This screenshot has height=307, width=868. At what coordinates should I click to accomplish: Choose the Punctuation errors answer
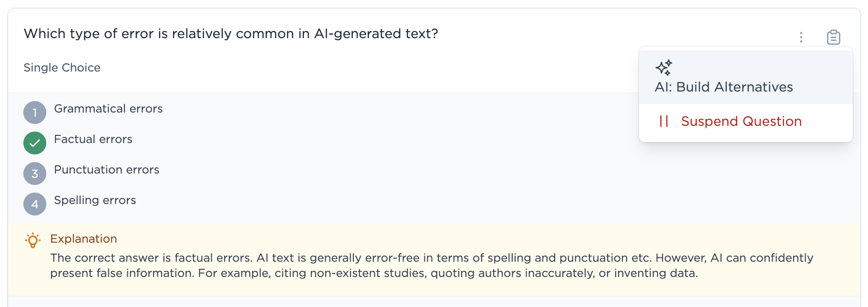[x=106, y=170]
